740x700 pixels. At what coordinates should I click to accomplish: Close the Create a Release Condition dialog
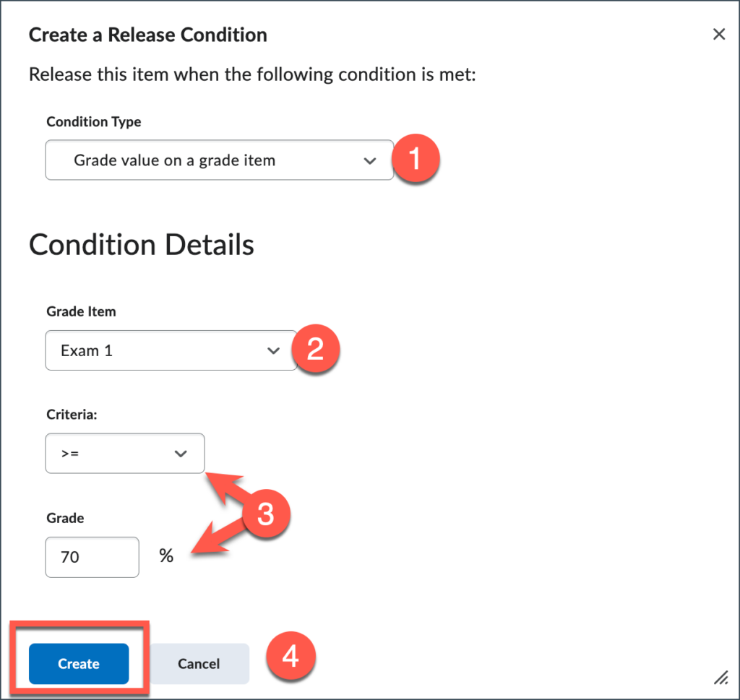click(719, 34)
